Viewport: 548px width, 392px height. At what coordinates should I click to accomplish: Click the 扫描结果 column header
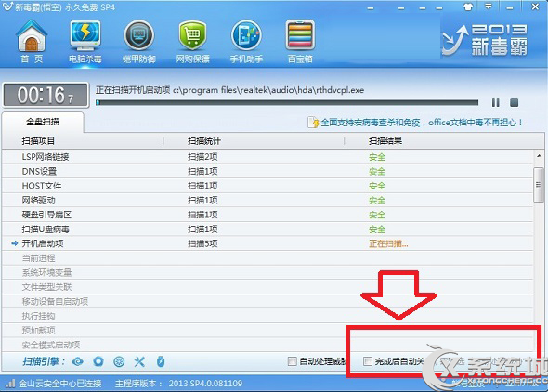(385, 141)
